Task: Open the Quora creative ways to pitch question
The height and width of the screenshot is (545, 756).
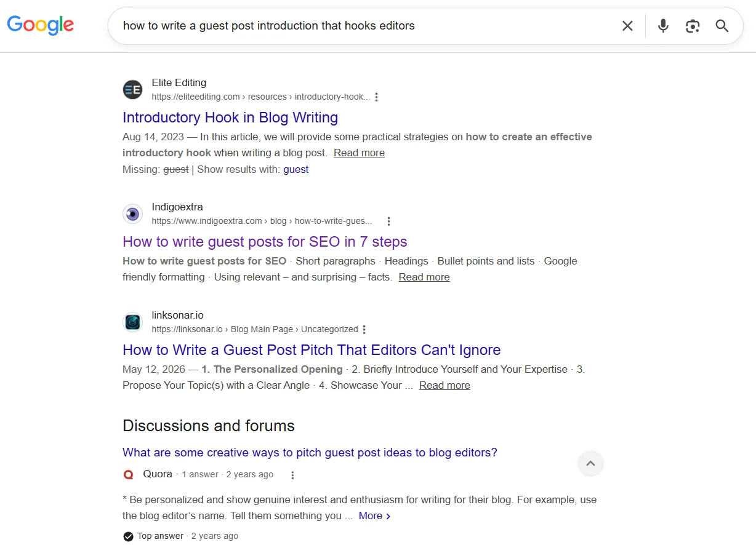Action: pos(310,453)
